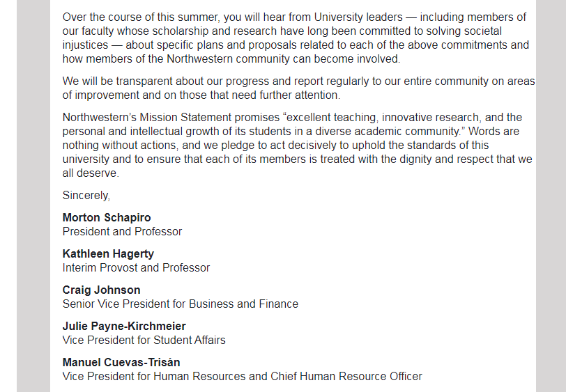Click Vice President for Student Affairs line
Viewport: 566px width, 392px height.
(144, 340)
